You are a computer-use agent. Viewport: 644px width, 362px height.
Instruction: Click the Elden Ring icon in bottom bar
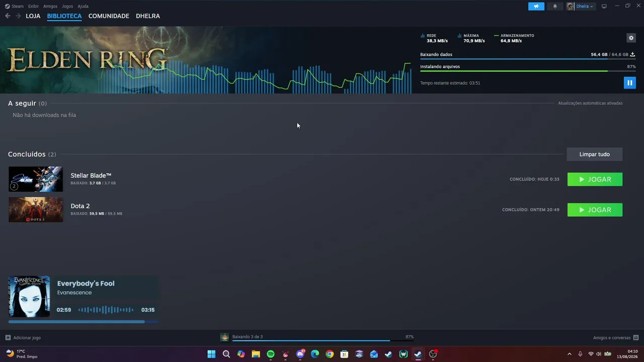[x=224, y=337]
